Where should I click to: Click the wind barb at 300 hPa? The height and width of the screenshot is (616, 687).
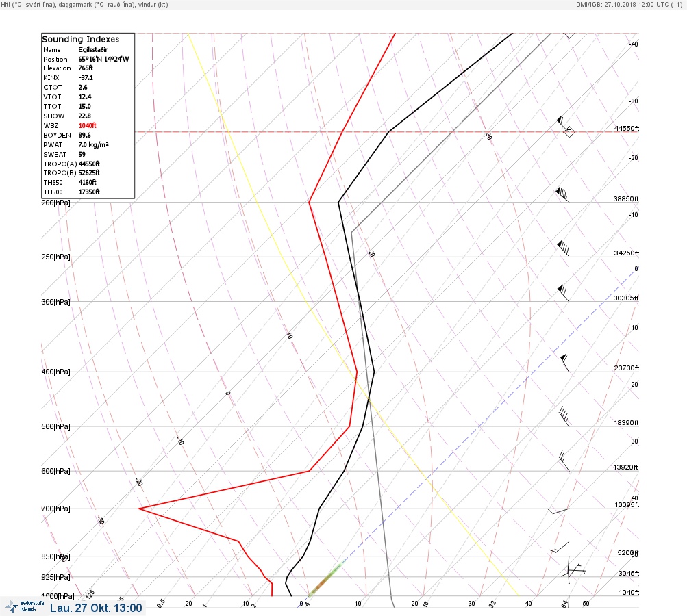pos(563,294)
